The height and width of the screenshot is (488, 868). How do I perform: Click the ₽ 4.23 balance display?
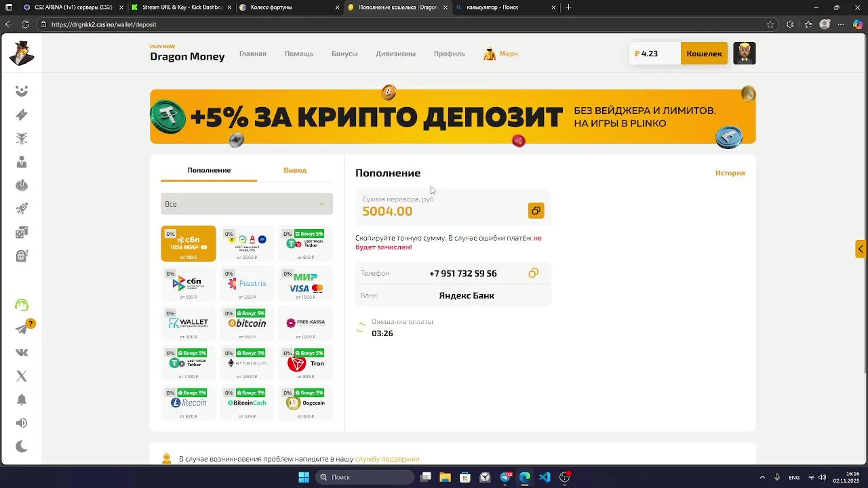[655, 54]
